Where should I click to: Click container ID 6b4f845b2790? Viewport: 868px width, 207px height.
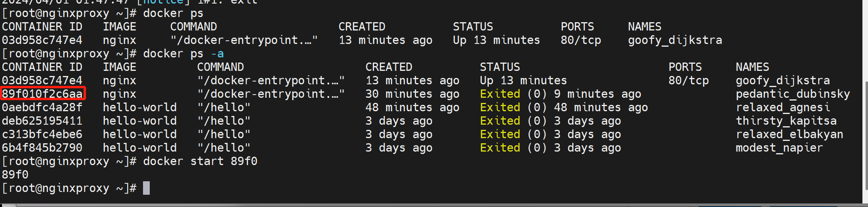click(x=42, y=148)
